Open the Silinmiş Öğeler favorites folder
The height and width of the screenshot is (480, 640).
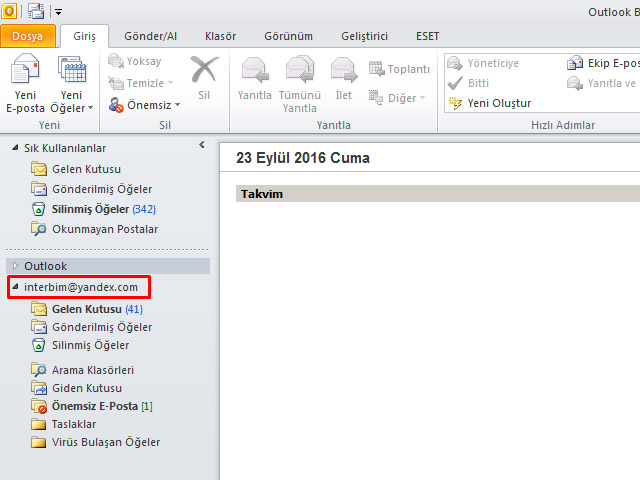[x=90, y=209]
